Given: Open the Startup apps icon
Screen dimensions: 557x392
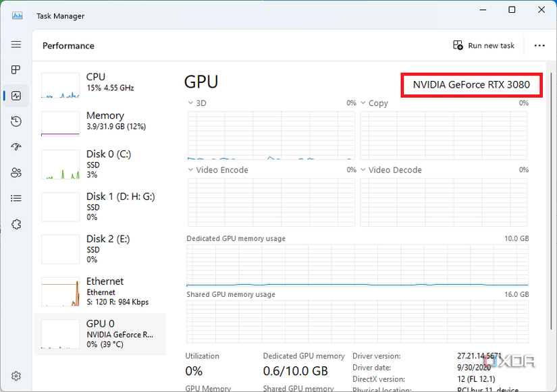Looking at the screenshot, I should pos(16,146).
